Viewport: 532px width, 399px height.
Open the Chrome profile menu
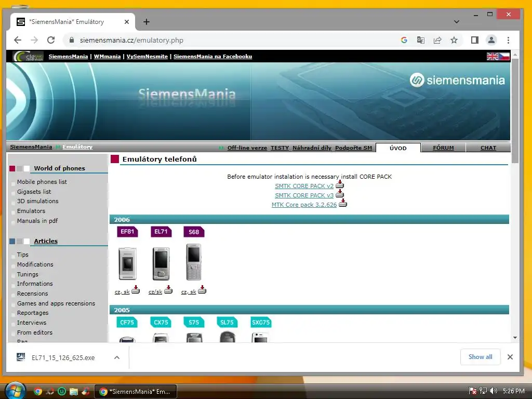[491, 40]
